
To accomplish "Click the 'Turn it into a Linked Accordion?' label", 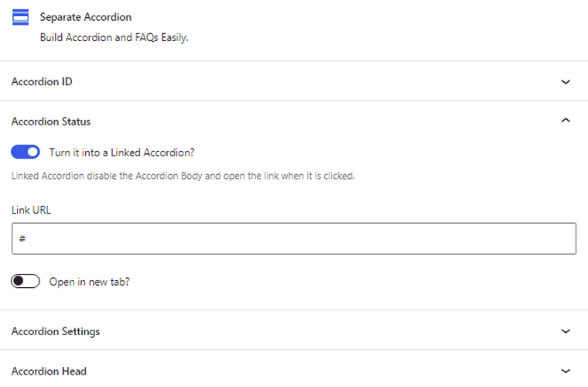I will pyautogui.click(x=122, y=152).
